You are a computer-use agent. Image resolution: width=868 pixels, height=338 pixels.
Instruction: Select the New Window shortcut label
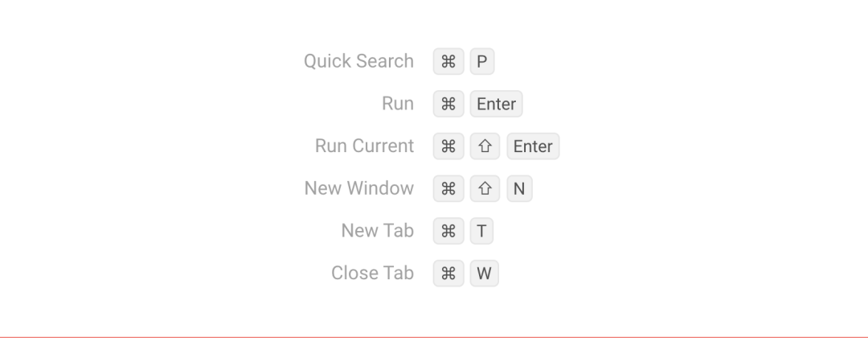point(359,188)
